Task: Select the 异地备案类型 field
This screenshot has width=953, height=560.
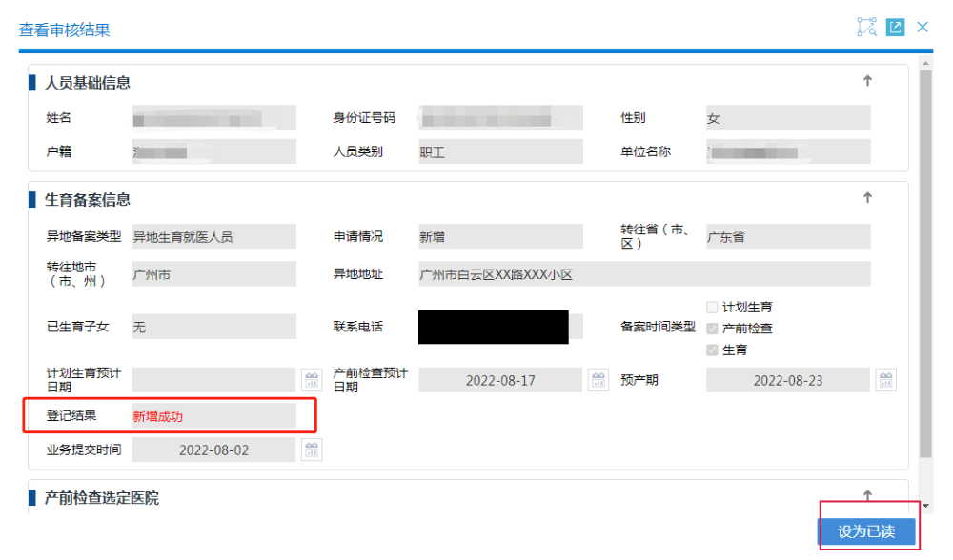Action: click(x=213, y=237)
